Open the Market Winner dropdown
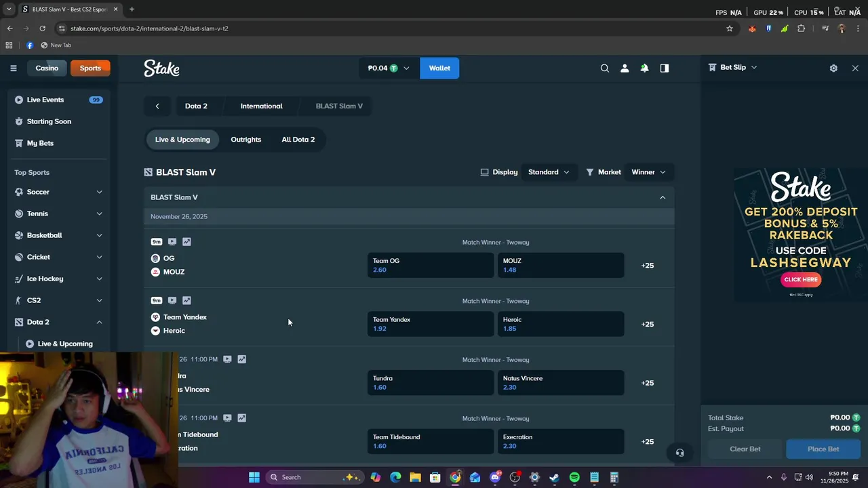868x488 pixels. click(x=648, y=172)
